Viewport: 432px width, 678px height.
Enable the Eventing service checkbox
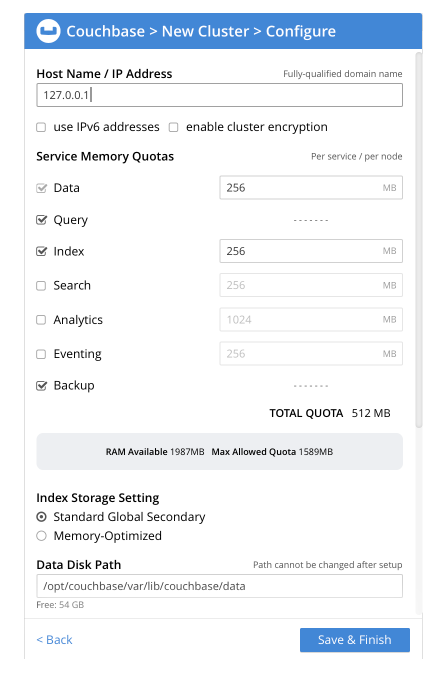tap(41, 354)
